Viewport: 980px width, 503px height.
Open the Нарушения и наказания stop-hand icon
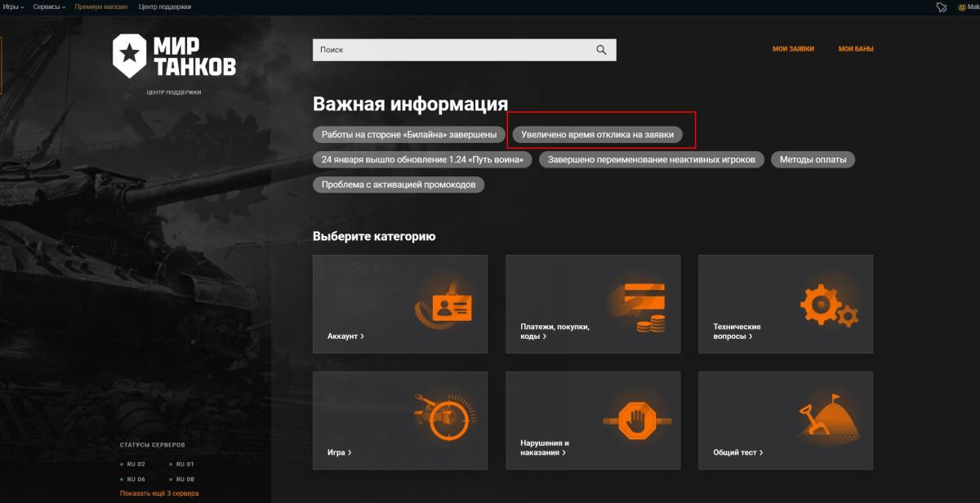(x=635, y=421)
